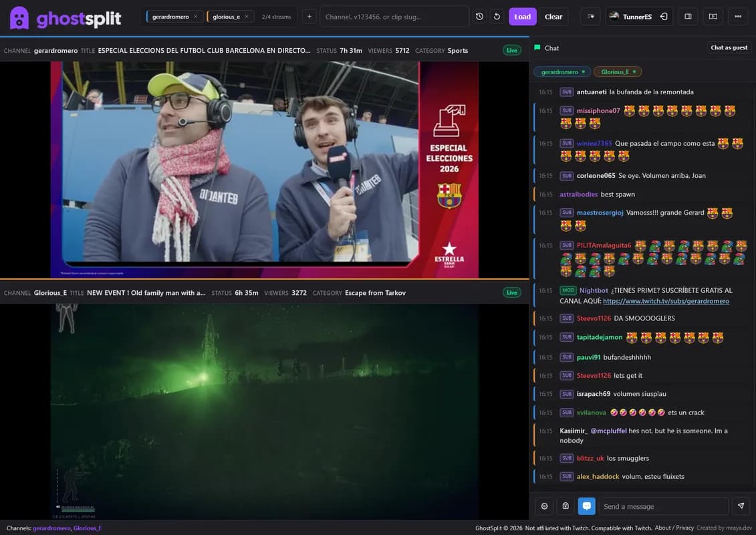
Task: Toggle the blue chat bubble mode
Action: point(587,506)
